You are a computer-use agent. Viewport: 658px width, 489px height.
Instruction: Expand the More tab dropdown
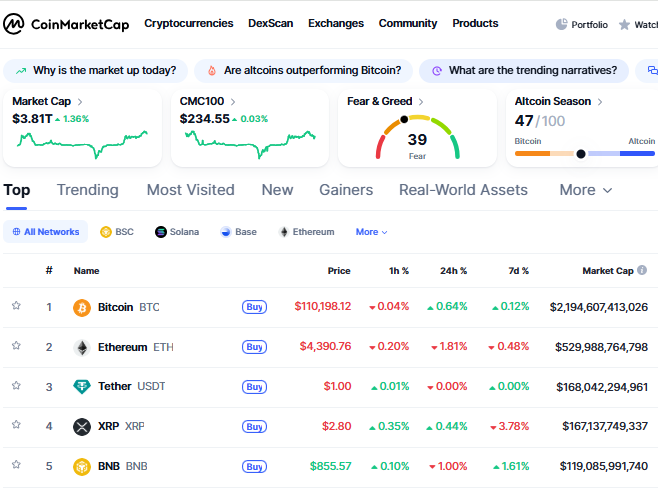coord(586,190)
